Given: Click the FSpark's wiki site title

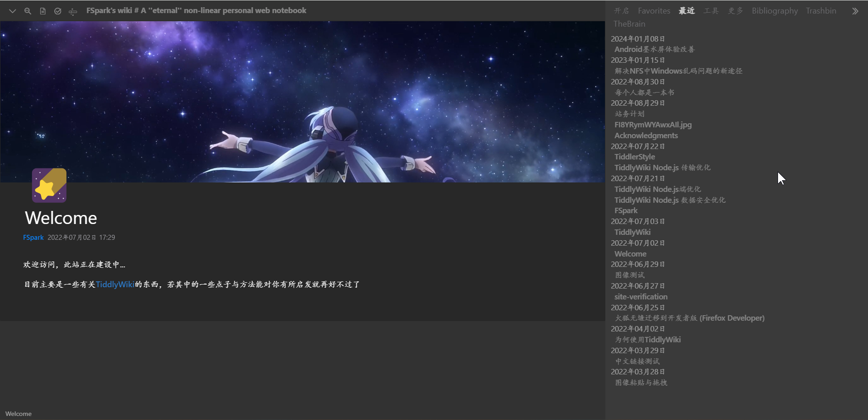Looking at the screenshot, I should pyautogui.click(x=196, y=10).
